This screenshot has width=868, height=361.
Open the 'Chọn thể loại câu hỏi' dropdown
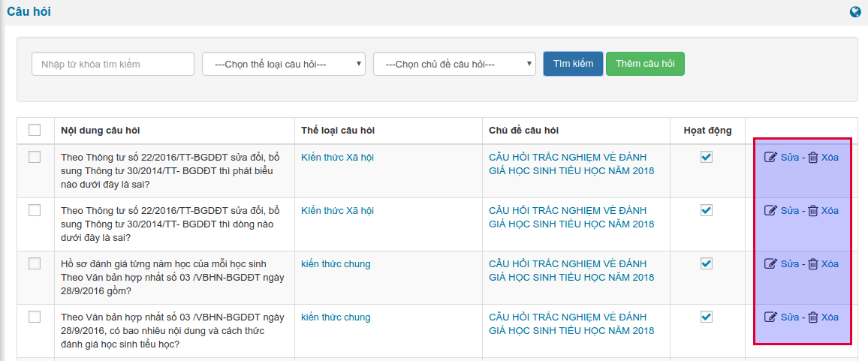click(x=284, y=65)
